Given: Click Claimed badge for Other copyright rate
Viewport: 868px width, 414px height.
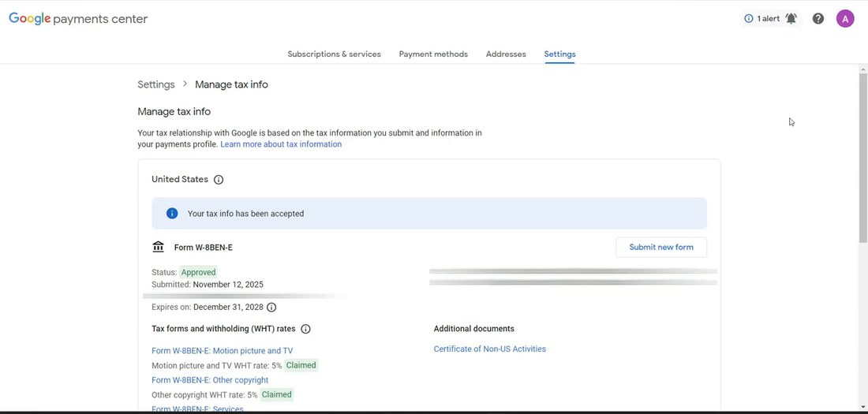Looking at the screenshot, I should [277, 394].
